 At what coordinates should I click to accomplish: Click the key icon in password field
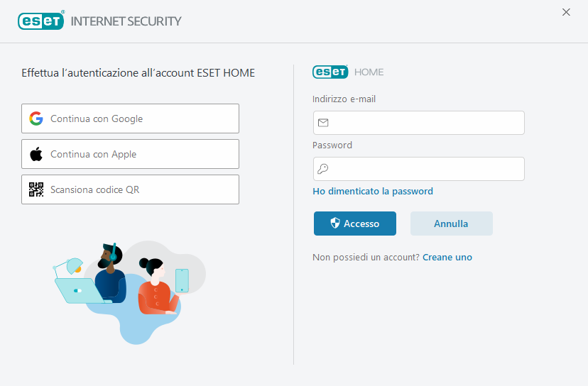(x=323, y=169)
